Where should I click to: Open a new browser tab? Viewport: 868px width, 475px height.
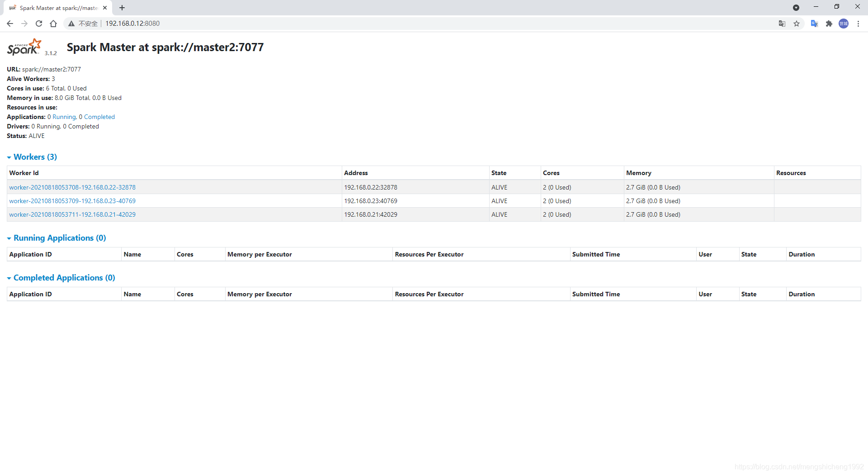[122, 8]
